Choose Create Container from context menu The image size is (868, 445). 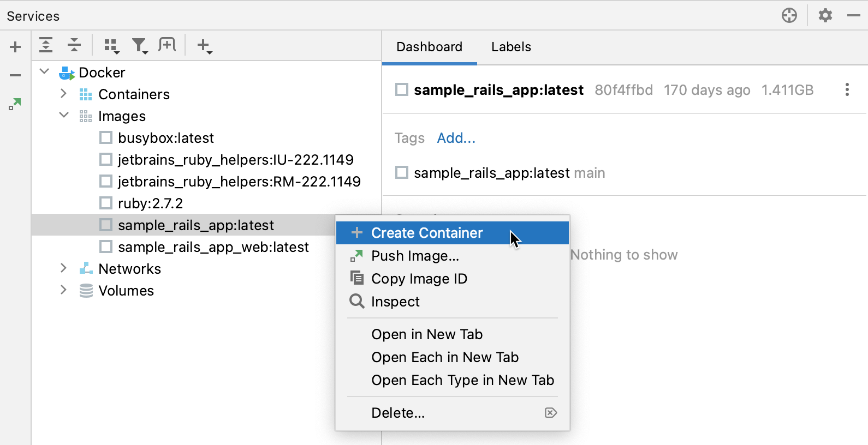pos(427,233)
